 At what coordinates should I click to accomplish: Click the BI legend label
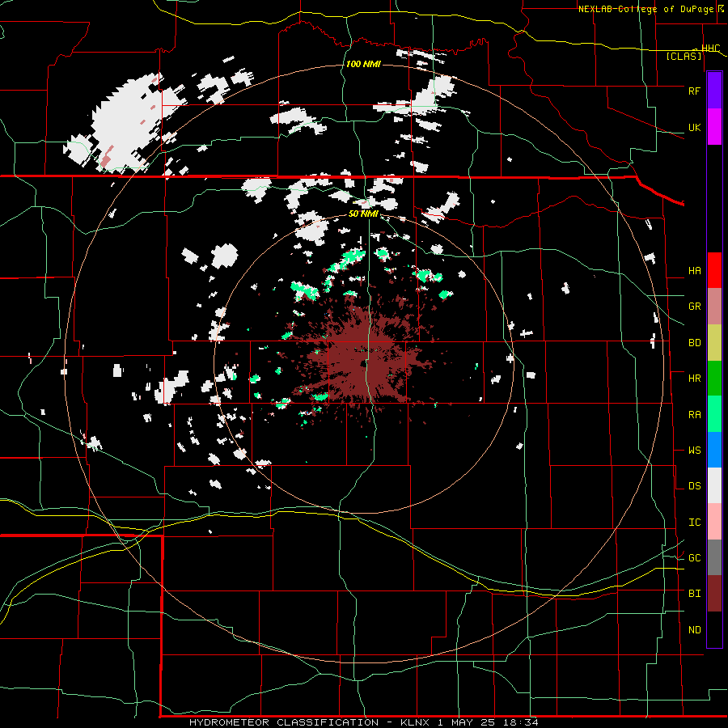tap(694, 594)
